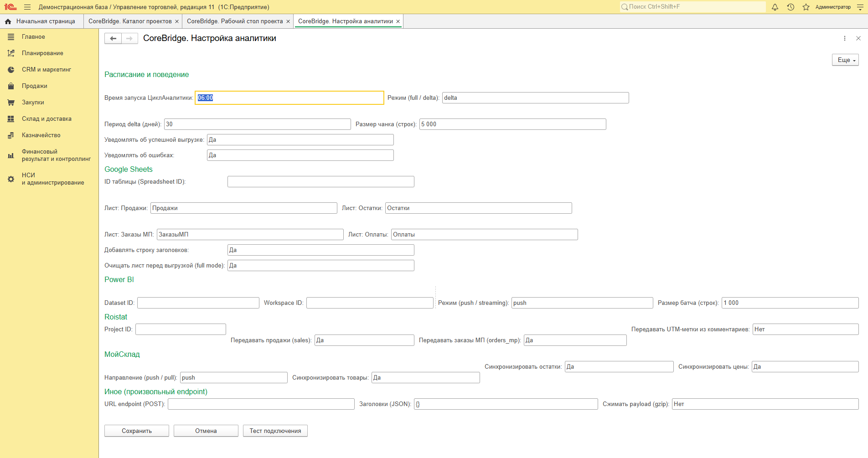This screenshot has height=458, width=868.
Task: Click the URL endpoint (POST) input field
Action: (x=261, y=404)
